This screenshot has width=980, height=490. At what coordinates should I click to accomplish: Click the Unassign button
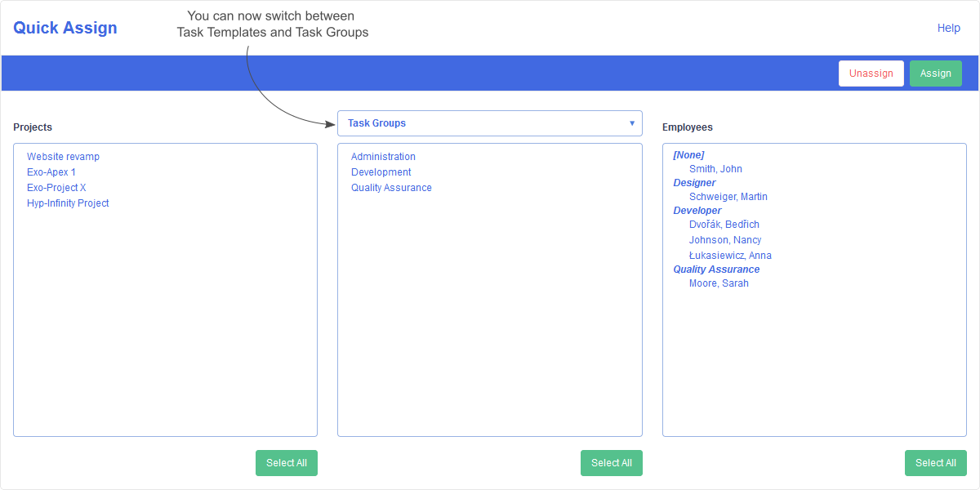(871, 73)
